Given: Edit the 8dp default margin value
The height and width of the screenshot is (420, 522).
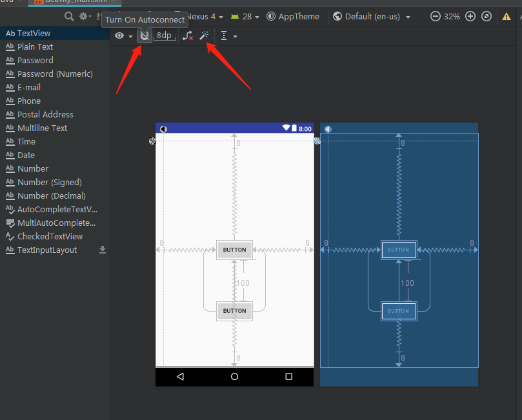Looking at the screenshot, I should 165,35.
